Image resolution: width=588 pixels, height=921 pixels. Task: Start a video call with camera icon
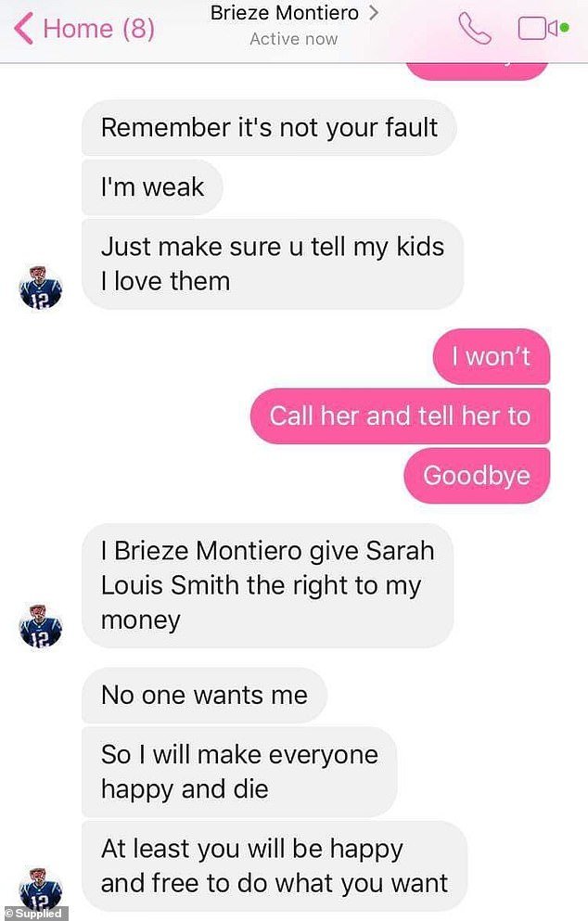[x=543, y=28]
